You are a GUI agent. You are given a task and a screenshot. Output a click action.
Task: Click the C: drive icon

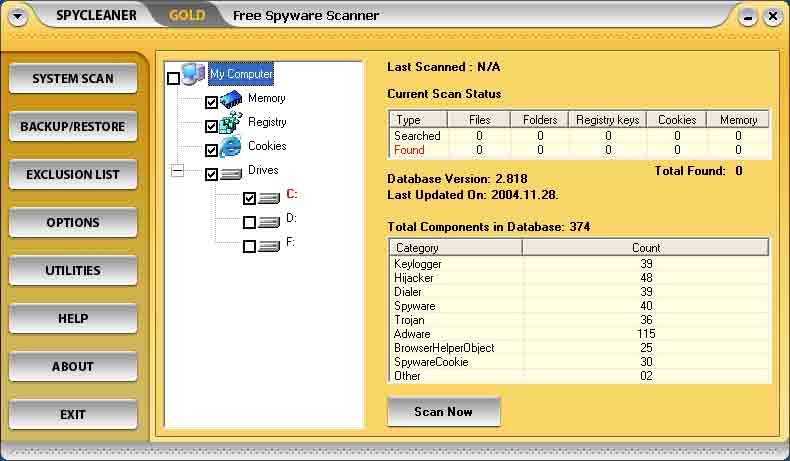269,199
